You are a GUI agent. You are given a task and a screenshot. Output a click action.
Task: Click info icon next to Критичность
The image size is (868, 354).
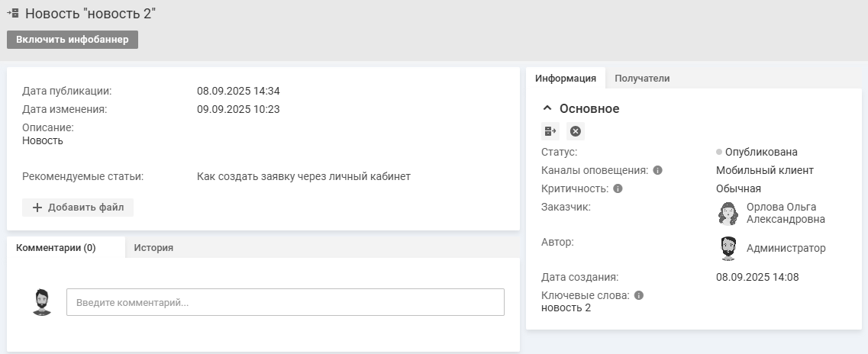point(618,188)
